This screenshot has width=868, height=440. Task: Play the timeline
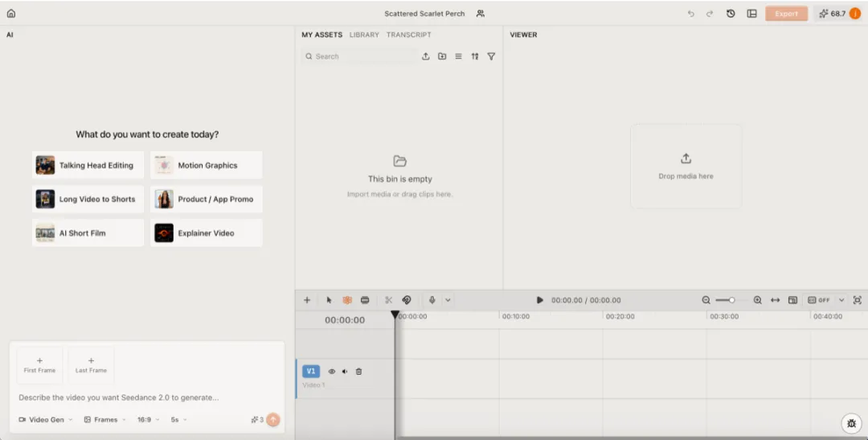(540, 300)
